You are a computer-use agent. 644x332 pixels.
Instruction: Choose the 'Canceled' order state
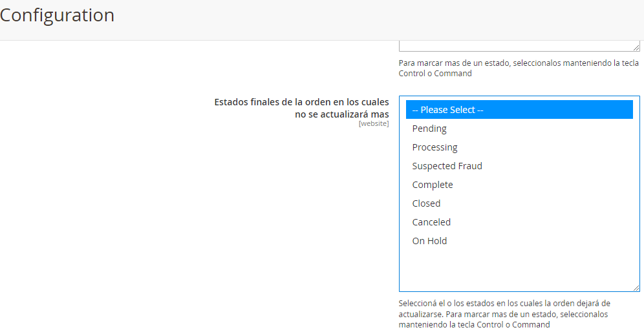(431, 222)
